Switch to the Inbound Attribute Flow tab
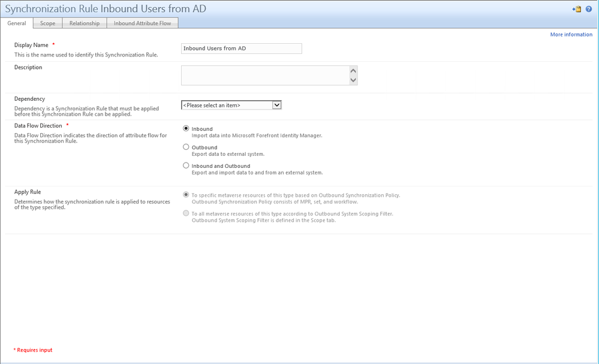The height and width of the screenshot is (364, 599). (142, 23)
